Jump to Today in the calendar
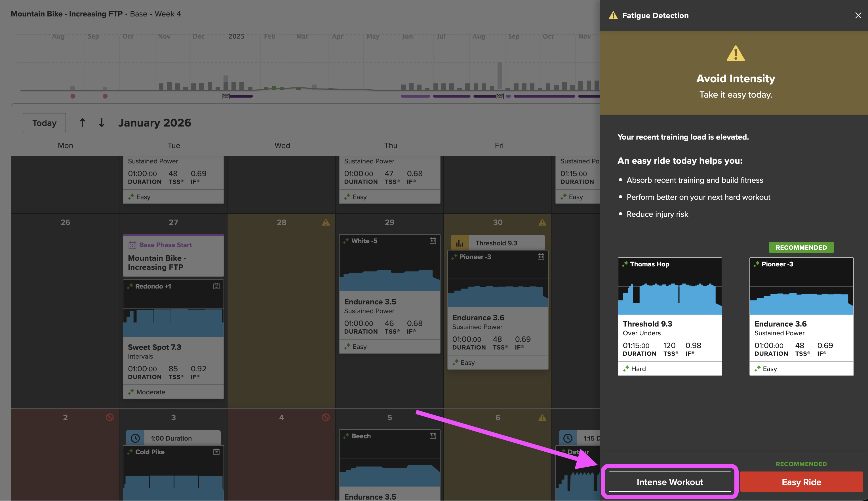Screen dimensions: 868x501 tap(44, 123)
